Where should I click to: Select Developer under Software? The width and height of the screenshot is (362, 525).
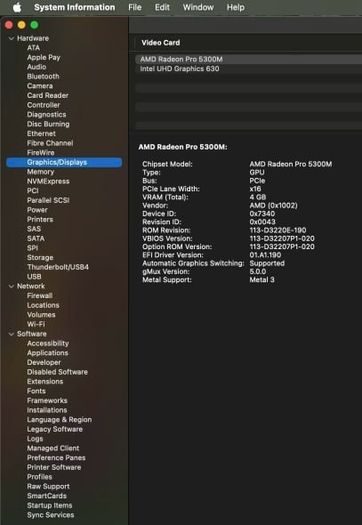point(44,363)
